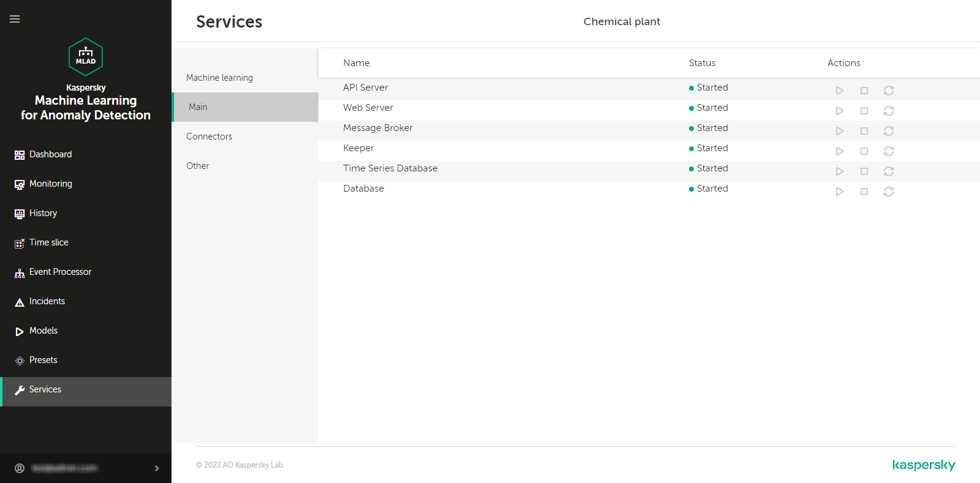Expand the user account chevron
Image resolution: width=980 pixels, height=483 pixels.
(157, 468)
